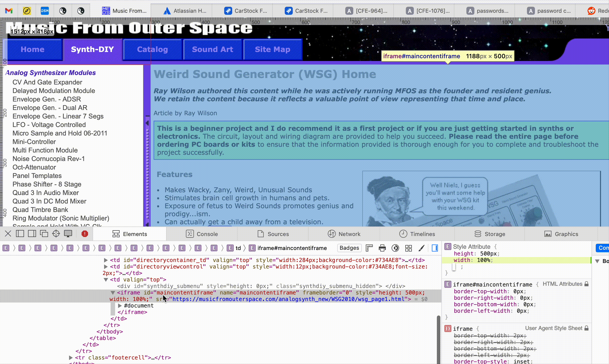This screenshot has width=609, height=364.
Task: Switch to the Timelines tab
Action: tap(417, 234)
